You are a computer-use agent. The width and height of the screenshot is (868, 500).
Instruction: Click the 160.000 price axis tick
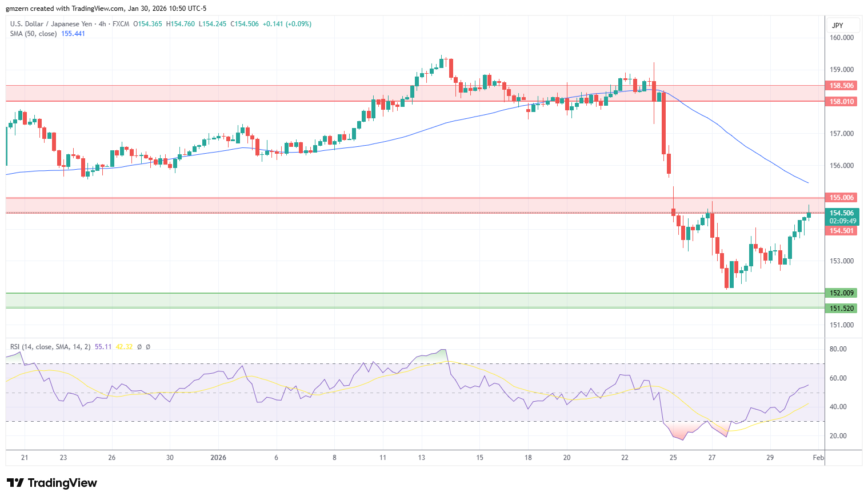point(842,38)
